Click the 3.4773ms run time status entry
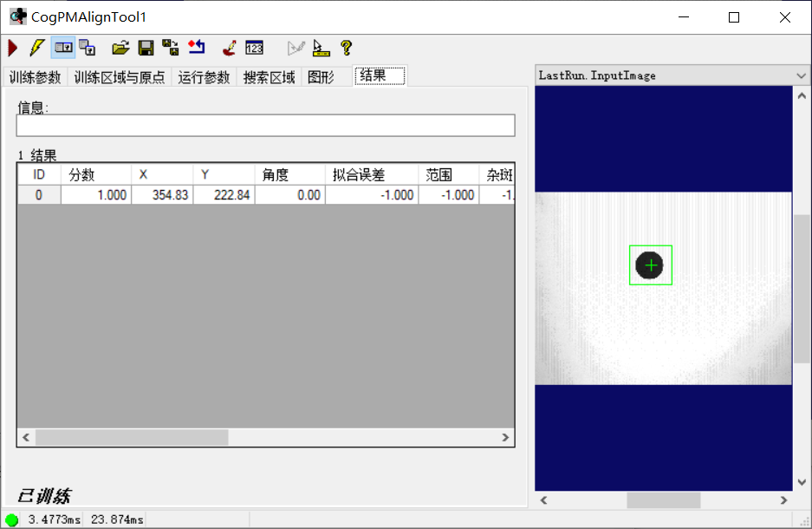 tap(55, 519)
